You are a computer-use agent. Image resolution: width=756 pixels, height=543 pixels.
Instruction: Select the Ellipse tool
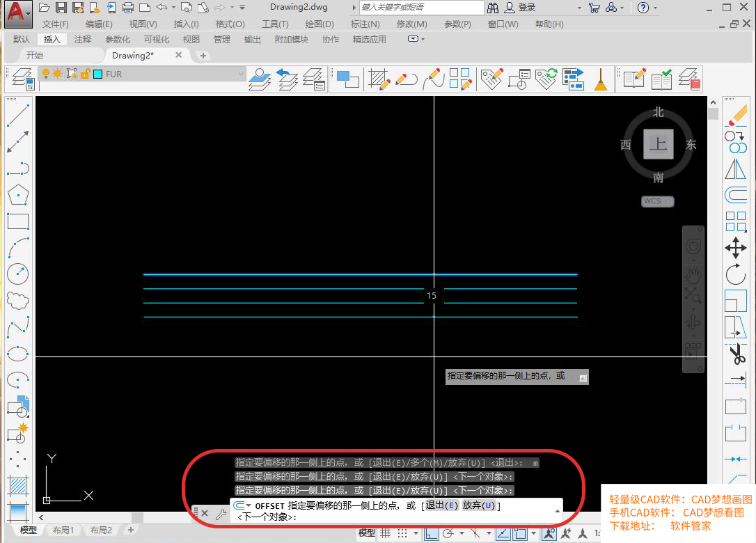(x=18, y=354)
